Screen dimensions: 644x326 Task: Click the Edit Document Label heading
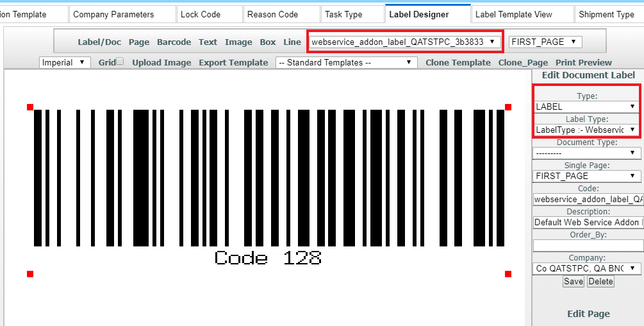[x=588, y=75]
